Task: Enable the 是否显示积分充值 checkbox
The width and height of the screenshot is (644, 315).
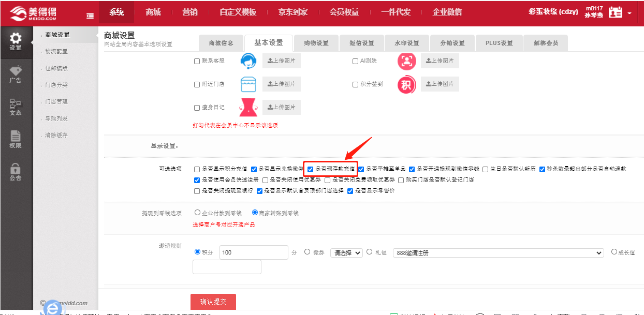Action: coord(197,169)
